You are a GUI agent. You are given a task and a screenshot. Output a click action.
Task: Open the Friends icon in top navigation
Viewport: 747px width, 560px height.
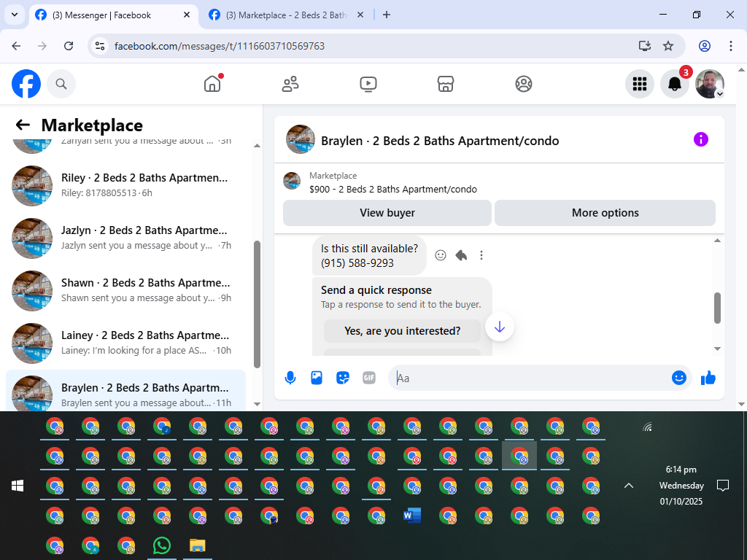(x=290, y=84)
